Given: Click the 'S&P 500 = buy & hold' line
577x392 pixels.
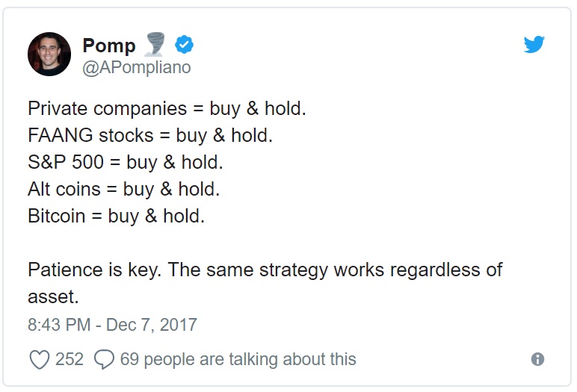Looking at the screenshot, I should click(126, 163).
